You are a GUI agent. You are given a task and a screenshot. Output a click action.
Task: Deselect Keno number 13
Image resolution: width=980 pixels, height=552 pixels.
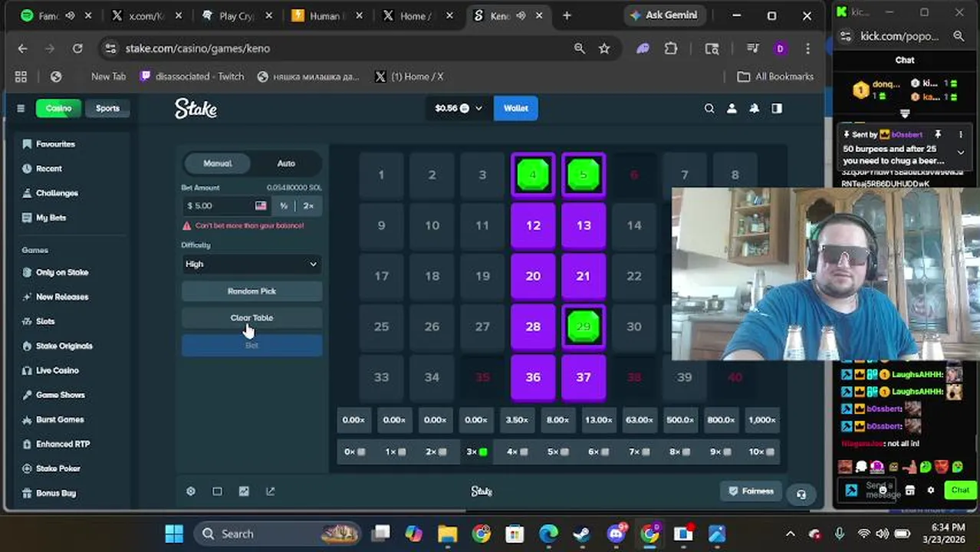[x=584, y=225]
